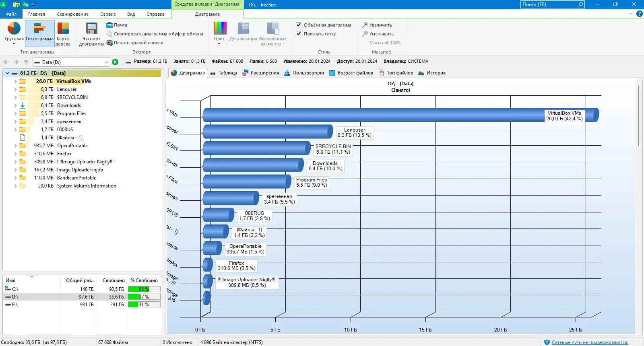The image size is (644, 346).
Task: Click the D:\ 37 % free bar
Action: coord(144,297)
